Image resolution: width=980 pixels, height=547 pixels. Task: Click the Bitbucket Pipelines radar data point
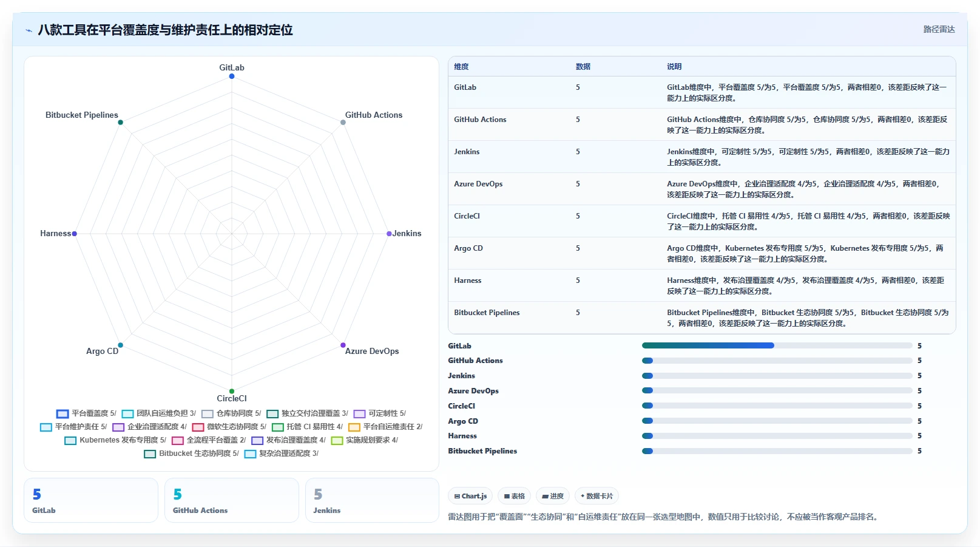pos(120,123)
